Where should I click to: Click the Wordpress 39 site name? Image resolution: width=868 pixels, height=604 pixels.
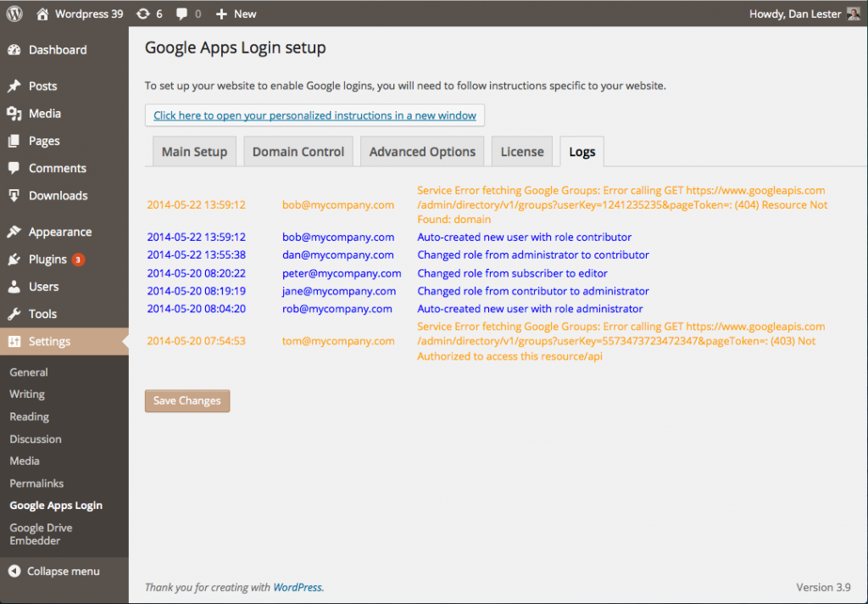click(x=88, y=14)
